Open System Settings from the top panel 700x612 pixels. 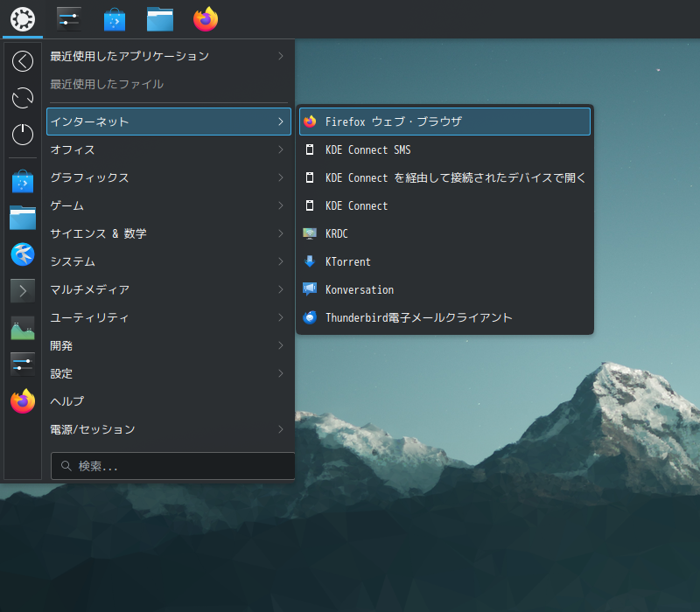tap(69, 19)
